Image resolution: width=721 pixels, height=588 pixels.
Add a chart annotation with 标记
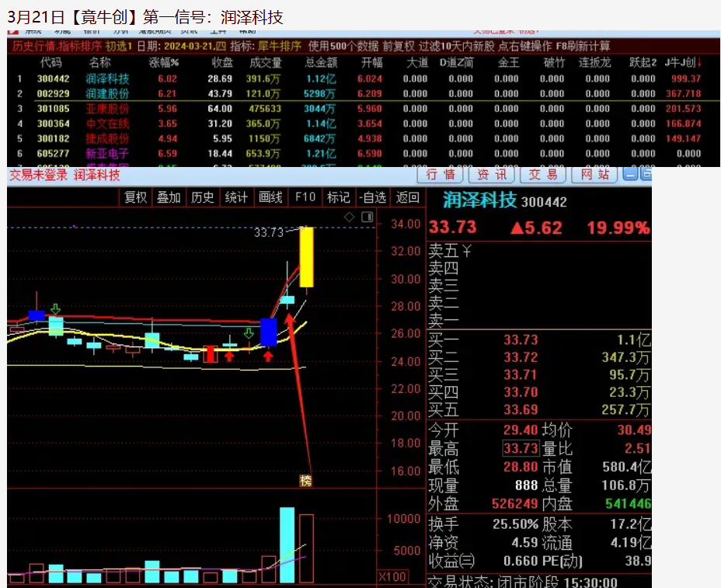pos(338,197)
